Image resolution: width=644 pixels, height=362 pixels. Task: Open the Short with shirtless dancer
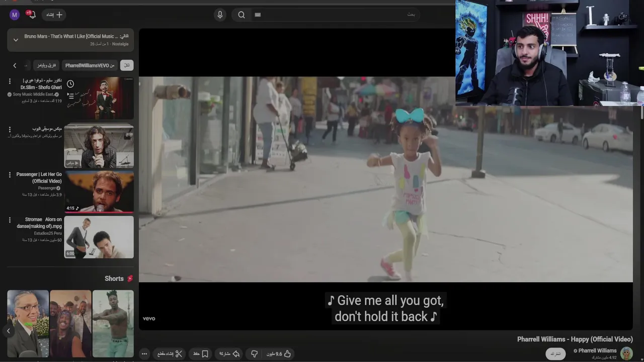(113, 323)
